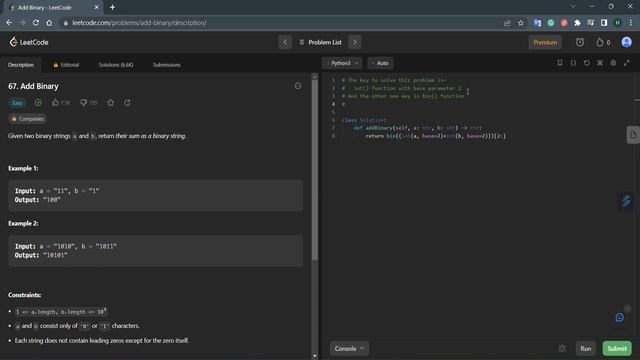Dislike the problem with thumbs down
The image size is (640, 360).
[89, 103]
